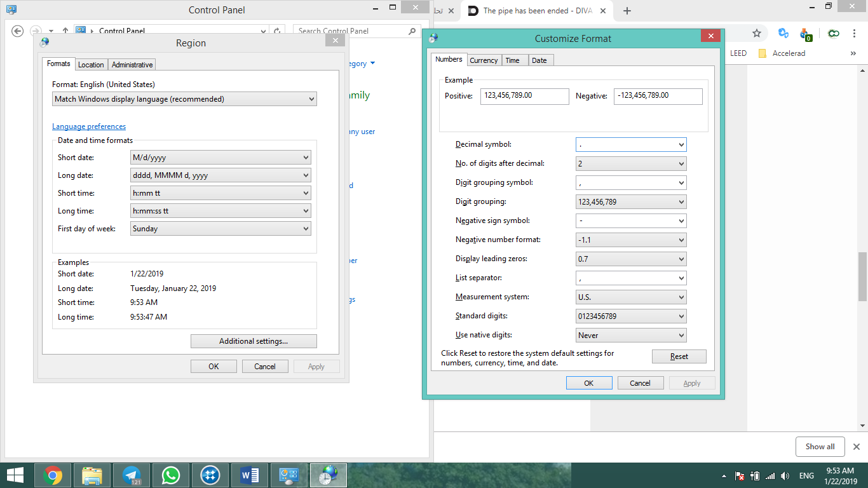Go up one level in Control Panel
This screenshot has width=868, height=488.
point(65,30)
